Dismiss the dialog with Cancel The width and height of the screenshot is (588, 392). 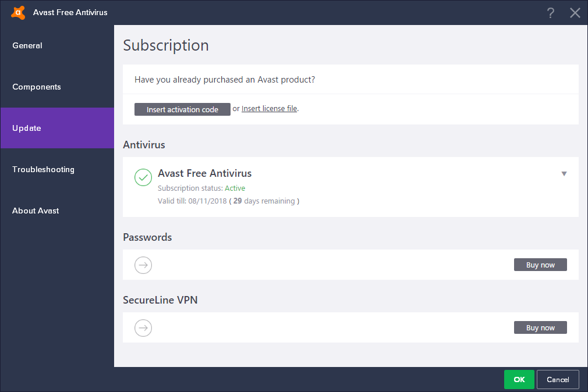[x=558, y=380]
